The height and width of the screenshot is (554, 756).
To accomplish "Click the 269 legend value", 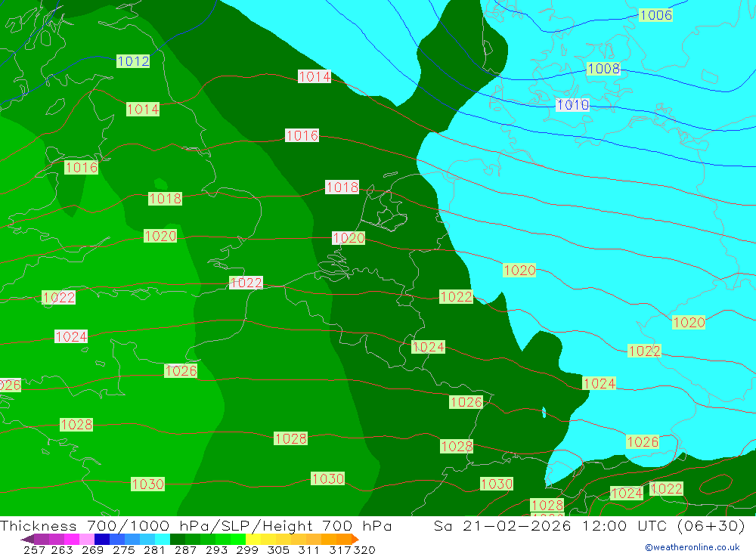I will tap(92, 549).
